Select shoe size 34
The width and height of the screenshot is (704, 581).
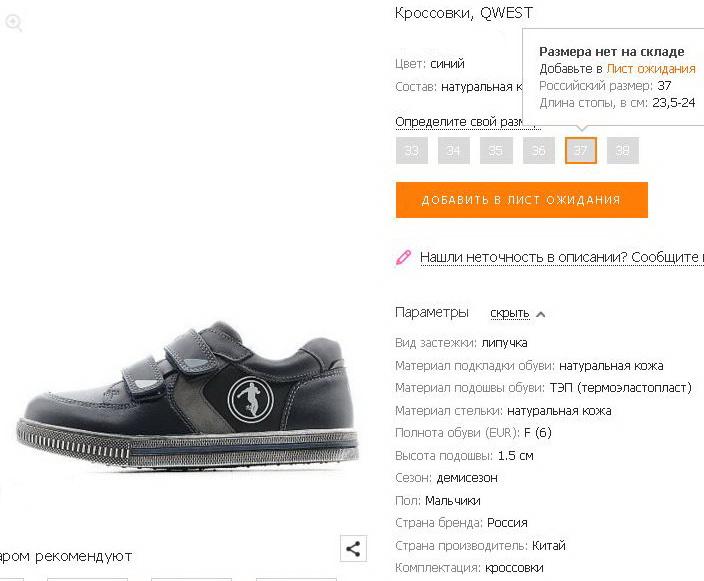pos(453,150)
